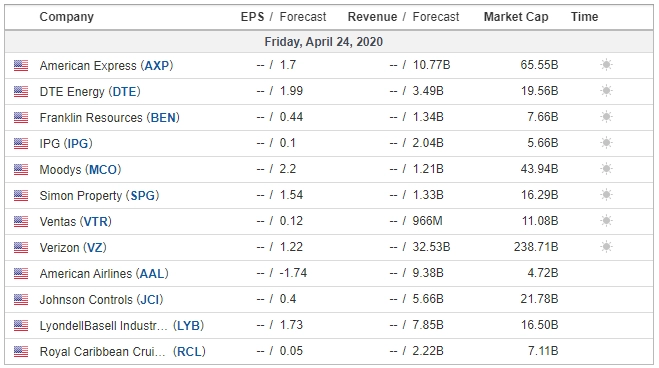Click the Company column header
The width and height of the screenshot is (659, 368).
coord(66,17)
